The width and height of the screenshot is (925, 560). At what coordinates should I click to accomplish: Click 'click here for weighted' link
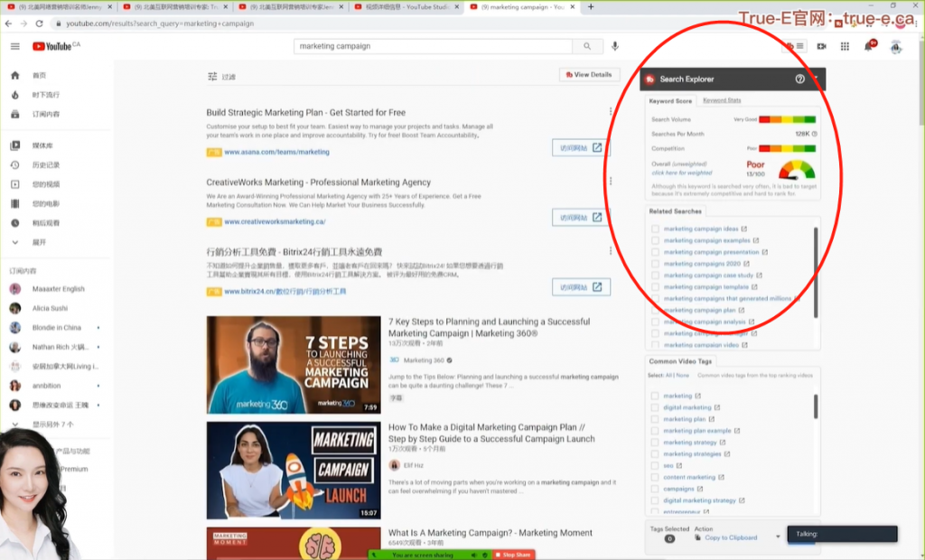click(x=681, y=173)
